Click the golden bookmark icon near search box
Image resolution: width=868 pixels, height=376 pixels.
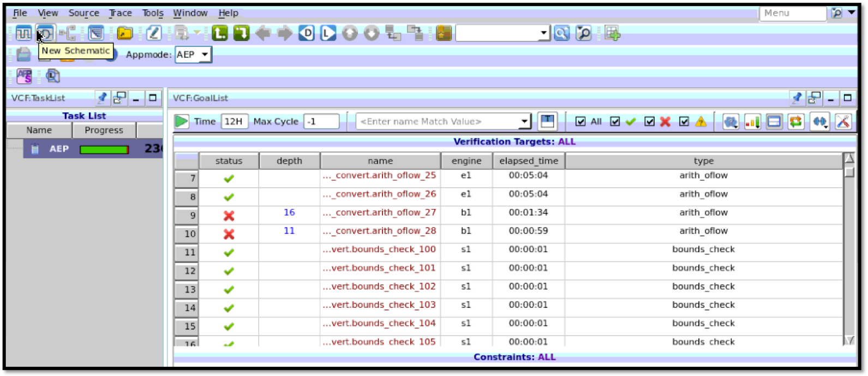[444, 33]
